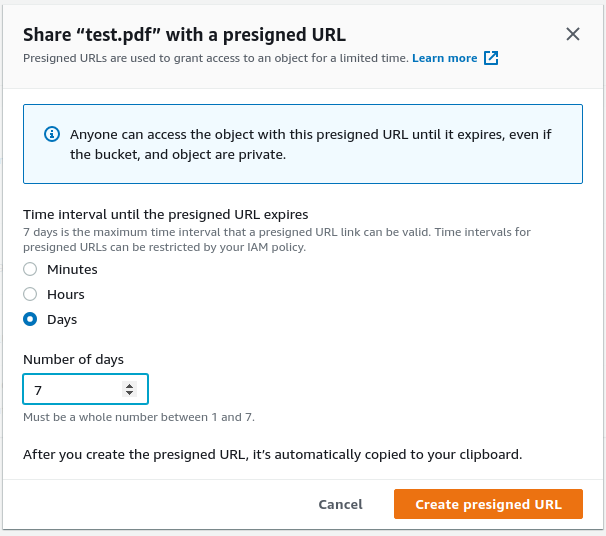The image size is (606, 536).
Task: Click the Days option label text
Action: pos(62,320)
